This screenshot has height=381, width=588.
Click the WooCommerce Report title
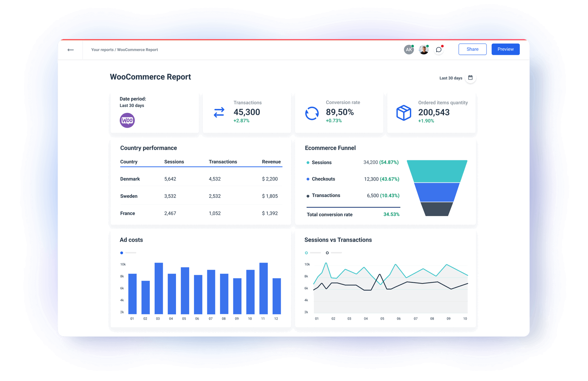pyautogui.click(x=150, y=77)
